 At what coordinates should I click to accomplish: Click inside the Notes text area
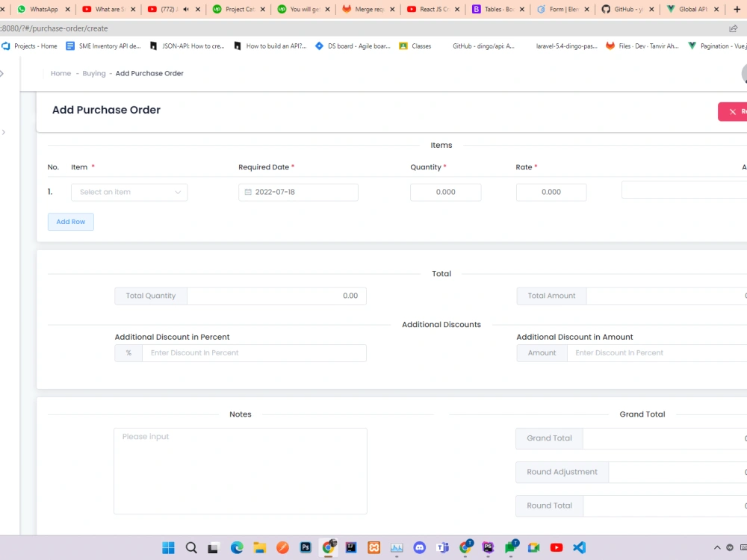tap(240, 470)
